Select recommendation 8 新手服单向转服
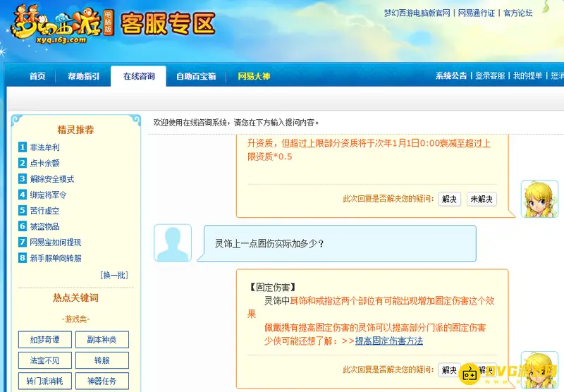 56,258
